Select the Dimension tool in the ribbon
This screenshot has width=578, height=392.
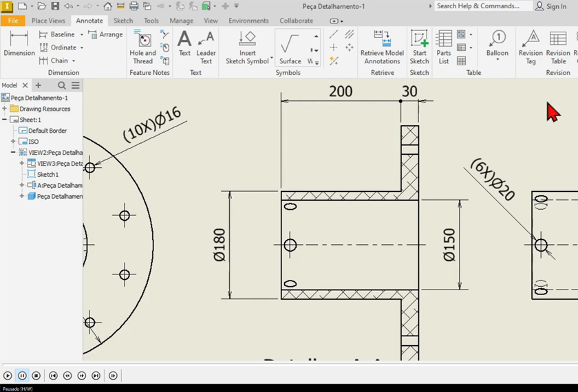click(19, 43)
